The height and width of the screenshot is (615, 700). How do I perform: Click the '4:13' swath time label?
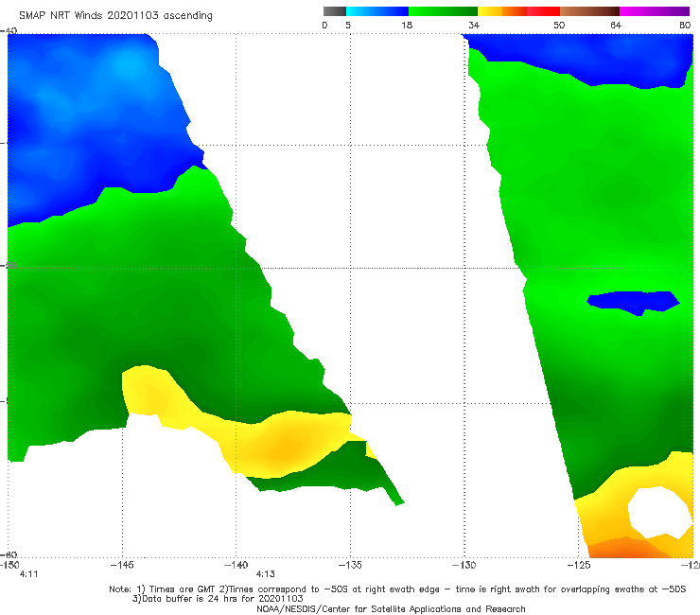coord(265,574)
